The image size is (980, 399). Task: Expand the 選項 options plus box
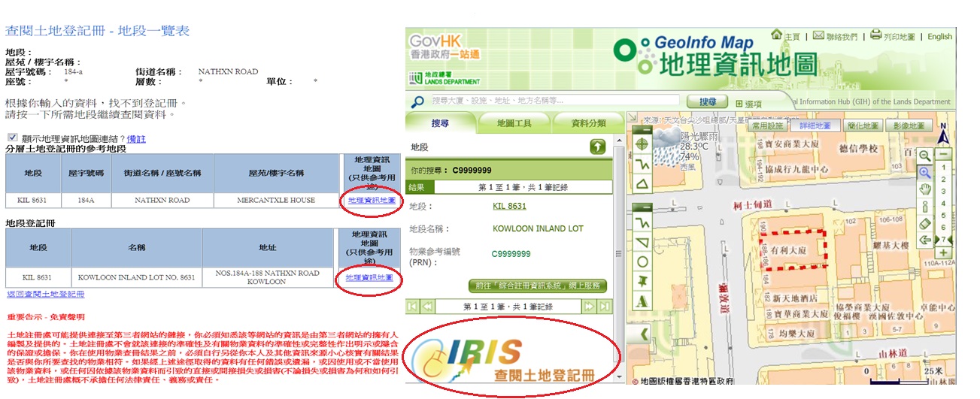pyautogui.click(x=739, y=104)
